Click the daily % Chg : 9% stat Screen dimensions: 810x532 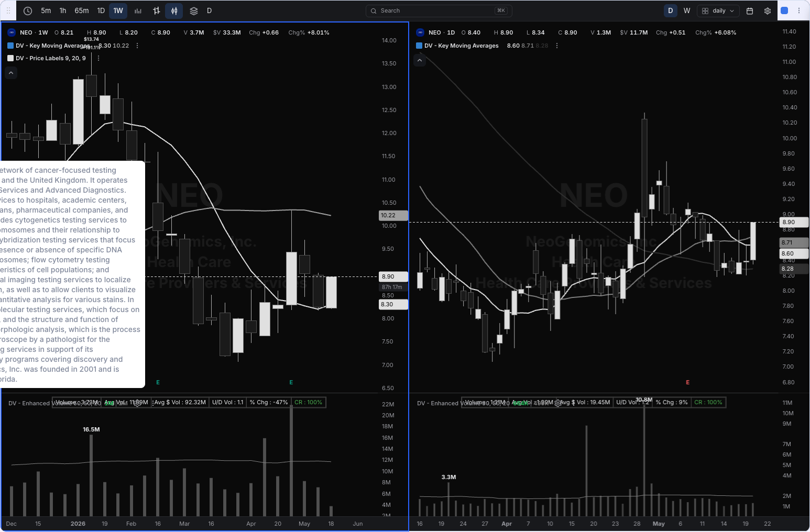pos(672,402)
